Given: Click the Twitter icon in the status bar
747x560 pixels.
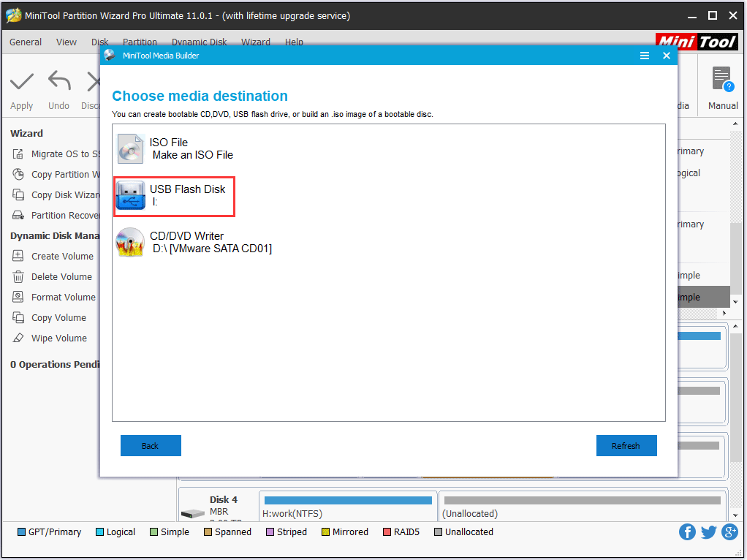Looking at the screenshot, I should (x=708, y=532).
